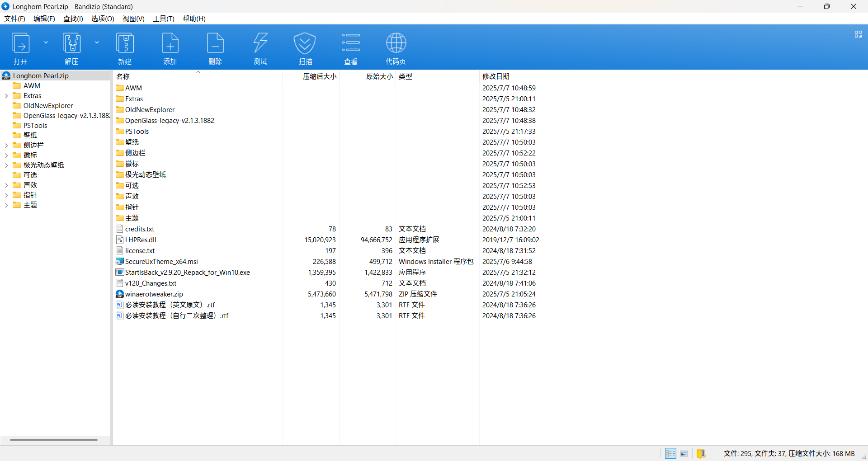Viewport: 868px width, 461px height.
Task: Switch to detailed list view in status bar
Action: pyautogui.click(x=671, y=453)
